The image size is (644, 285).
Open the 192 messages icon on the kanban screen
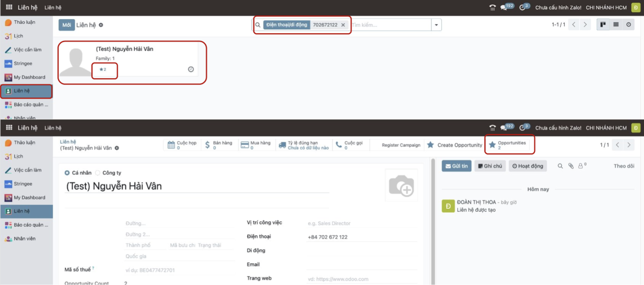coord(507,7)
